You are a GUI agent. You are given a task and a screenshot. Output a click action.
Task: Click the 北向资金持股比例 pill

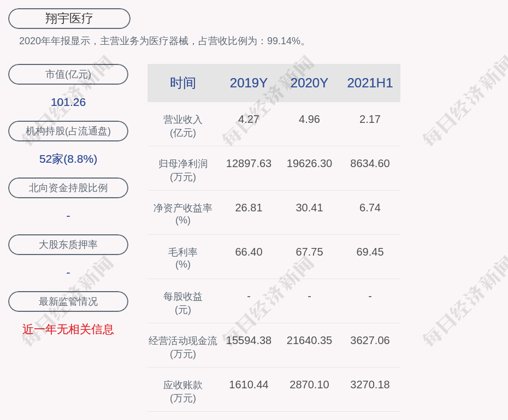[68, 188]
